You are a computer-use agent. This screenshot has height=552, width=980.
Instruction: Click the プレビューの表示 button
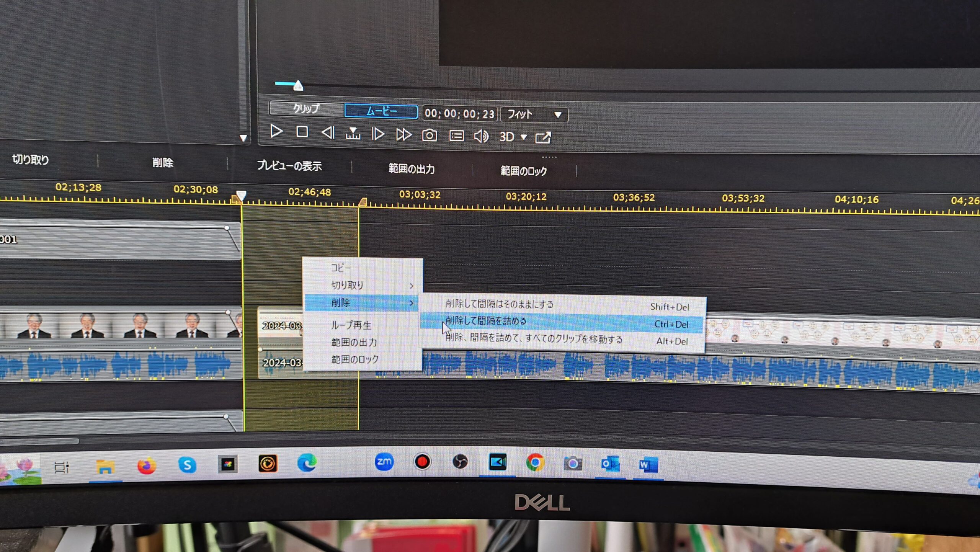click(x=289, y=166)
